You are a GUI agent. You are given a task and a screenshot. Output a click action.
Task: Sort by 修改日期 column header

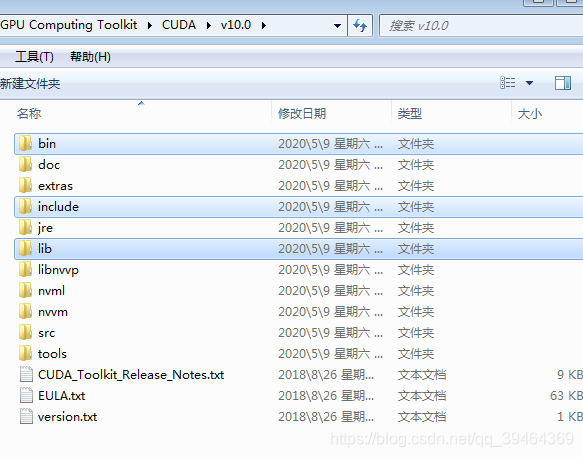coord(331,113)
